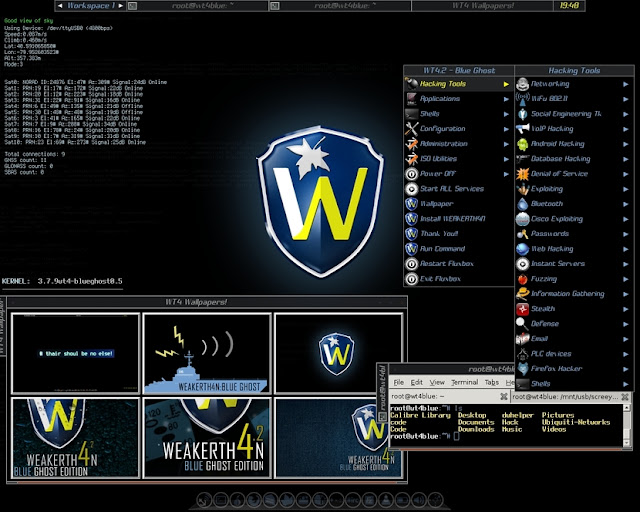Screen dimensions: 640x512
Task: Expand the Configuration submenu arrow
Action: (x=506, y=129)
